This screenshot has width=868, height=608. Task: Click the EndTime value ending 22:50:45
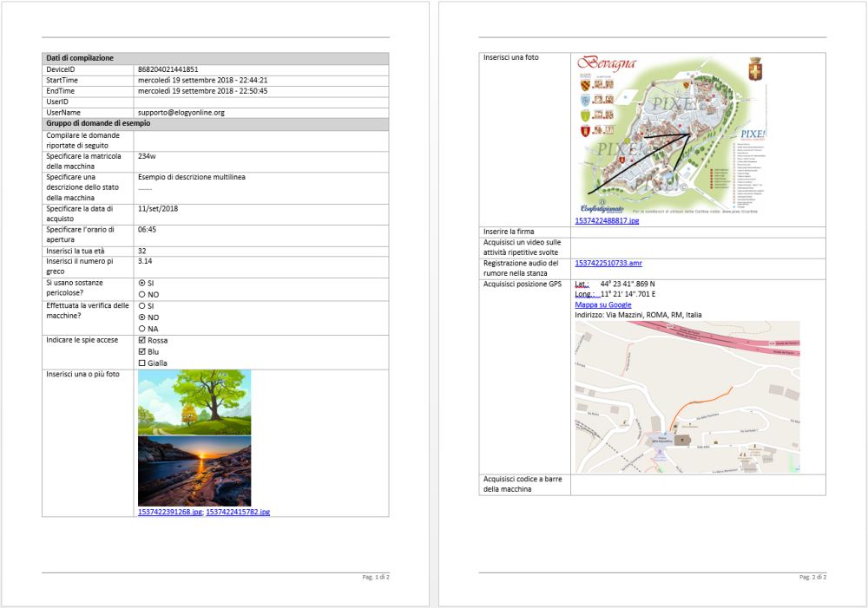coord(202,91)
